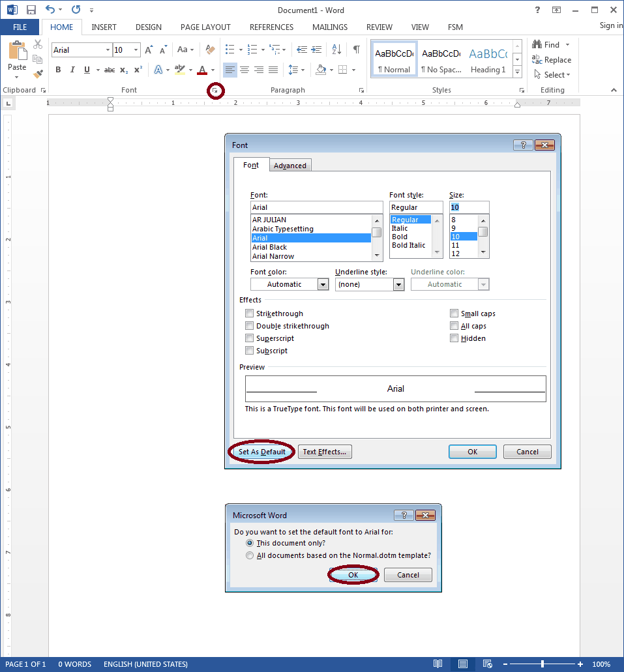Open PAGE LAYOUT tab
Image resolution: width=624 pixels, height=672 pixels.
coord(205,27)
